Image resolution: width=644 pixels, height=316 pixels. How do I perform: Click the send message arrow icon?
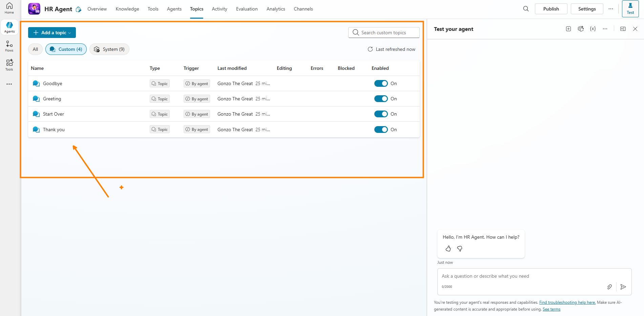[x=623, y=287]
